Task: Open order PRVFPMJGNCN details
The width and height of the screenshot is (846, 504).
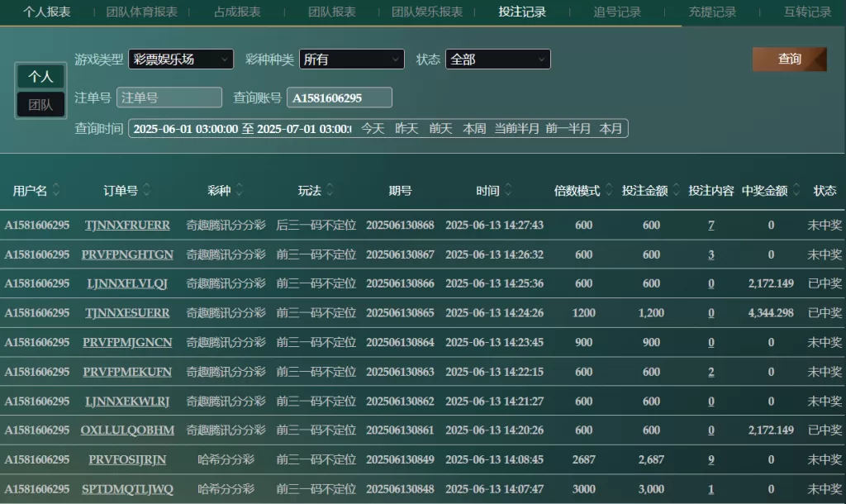Action: coord(127,342)
